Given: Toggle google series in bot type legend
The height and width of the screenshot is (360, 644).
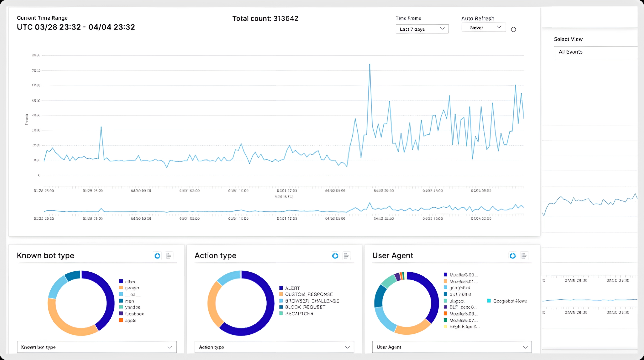Looking at the screenshot, I should pos(132,288).
